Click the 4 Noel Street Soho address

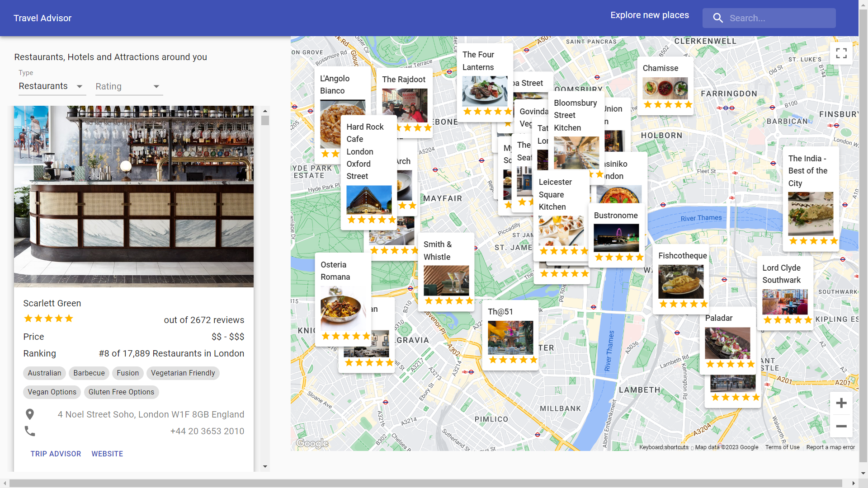pos(151,414)
